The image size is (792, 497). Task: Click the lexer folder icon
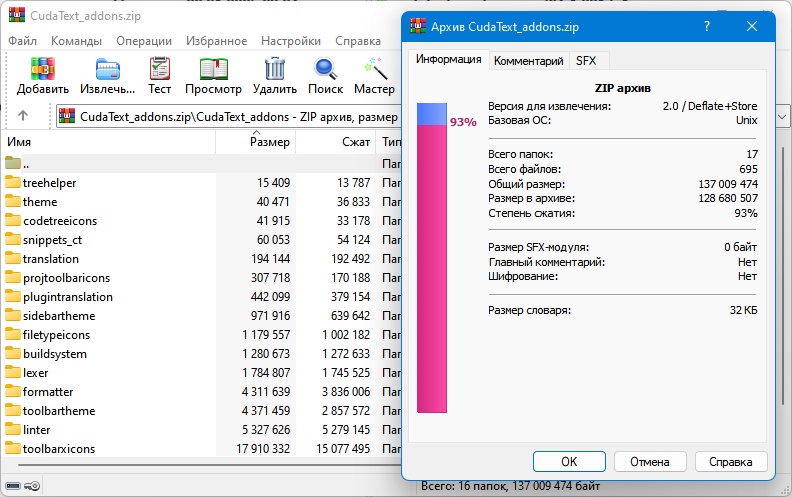tap(13, 372)
